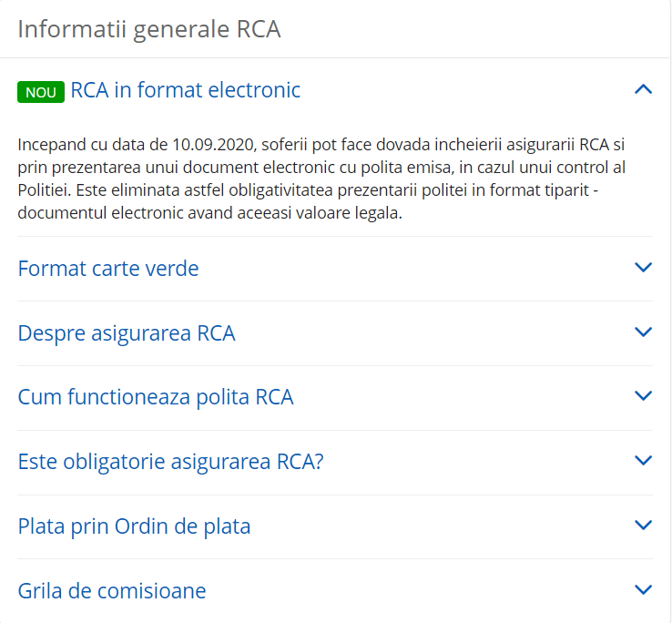The width and height of the screenshot is (672, 623).
Task: Open Grila de comisioane section title
Action: click(112, 591)
